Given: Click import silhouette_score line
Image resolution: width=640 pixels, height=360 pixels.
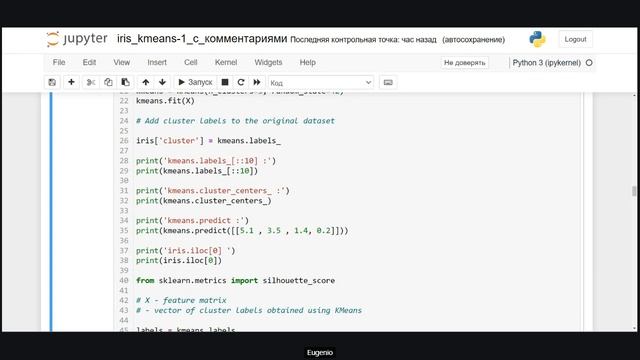Looking at the screenshot, I should [x=235, y=280].
